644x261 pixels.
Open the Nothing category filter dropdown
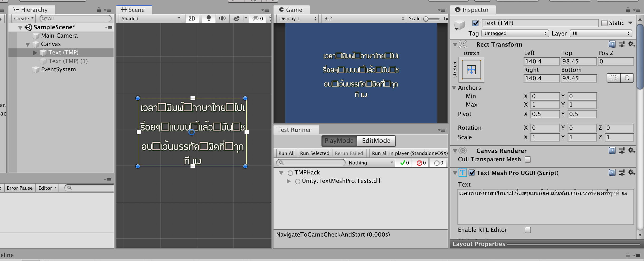click(x=370, y=163)
